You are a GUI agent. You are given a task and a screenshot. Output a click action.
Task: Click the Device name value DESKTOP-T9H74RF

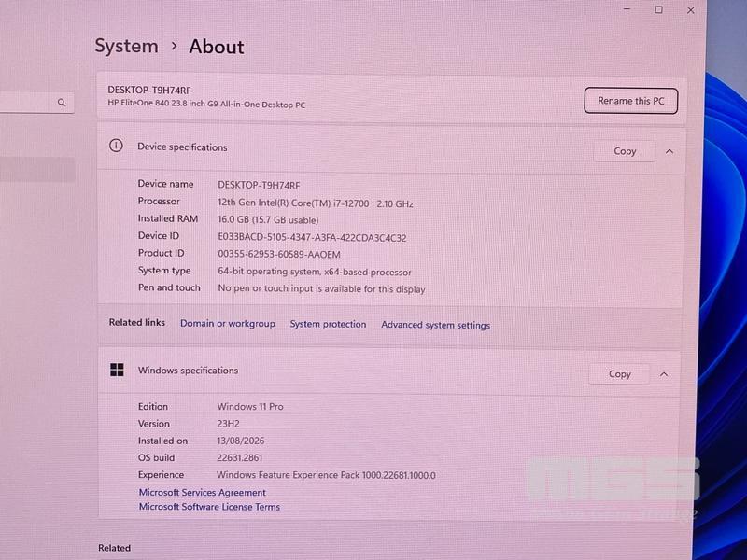[x=259, y=185]
